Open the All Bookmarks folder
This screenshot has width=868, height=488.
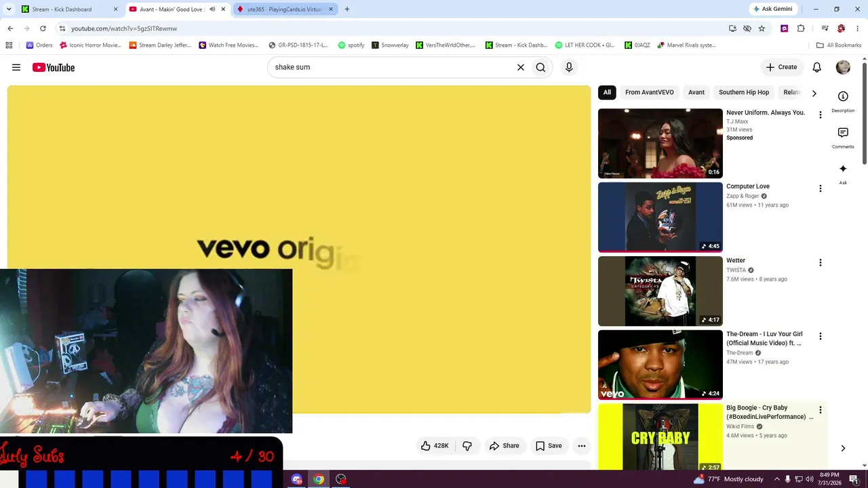(839, 45)
